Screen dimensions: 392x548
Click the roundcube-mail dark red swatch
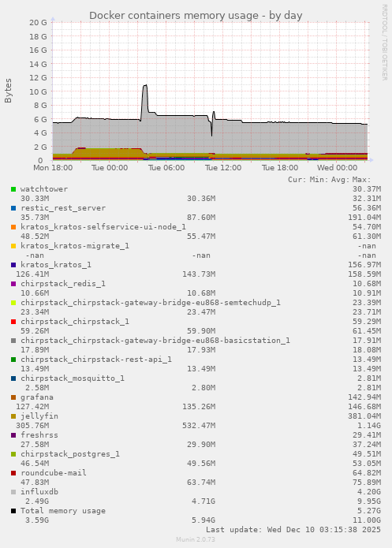(13, 473)
